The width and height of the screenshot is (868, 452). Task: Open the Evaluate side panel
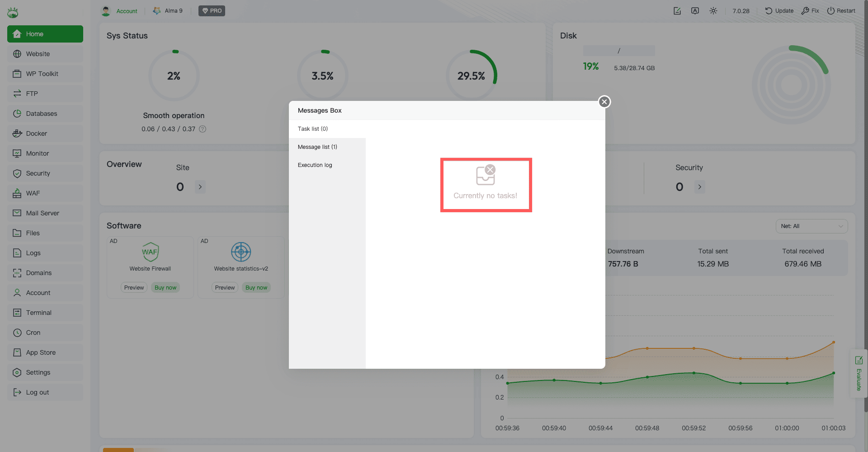click(859, 373)
